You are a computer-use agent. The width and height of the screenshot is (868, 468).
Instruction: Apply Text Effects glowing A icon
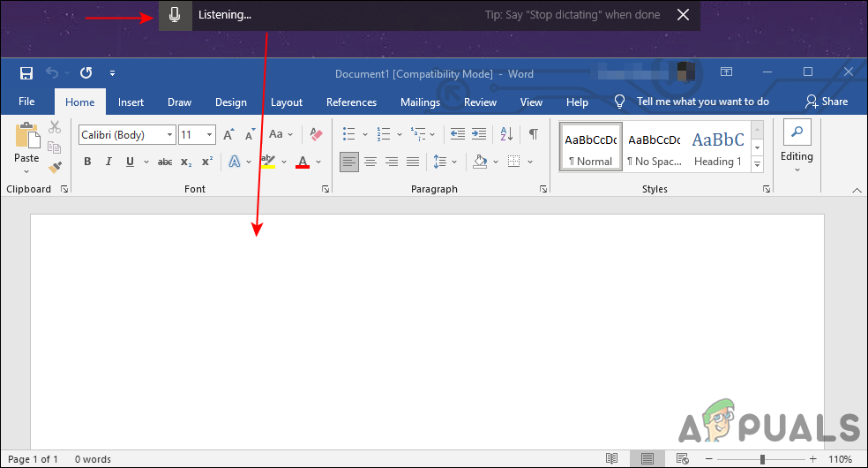pyautogui.click(x=235, y=162)
